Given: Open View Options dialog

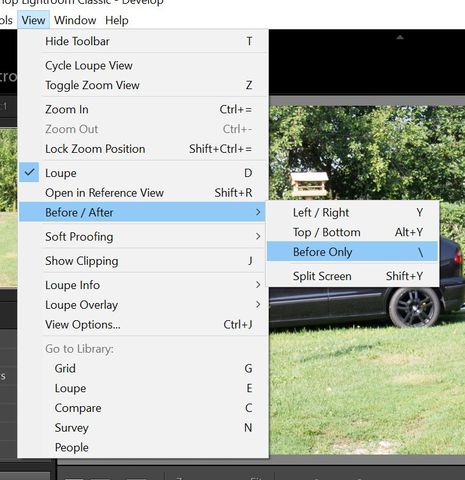Looking at the screenshot, I should (x=143, y=324).
